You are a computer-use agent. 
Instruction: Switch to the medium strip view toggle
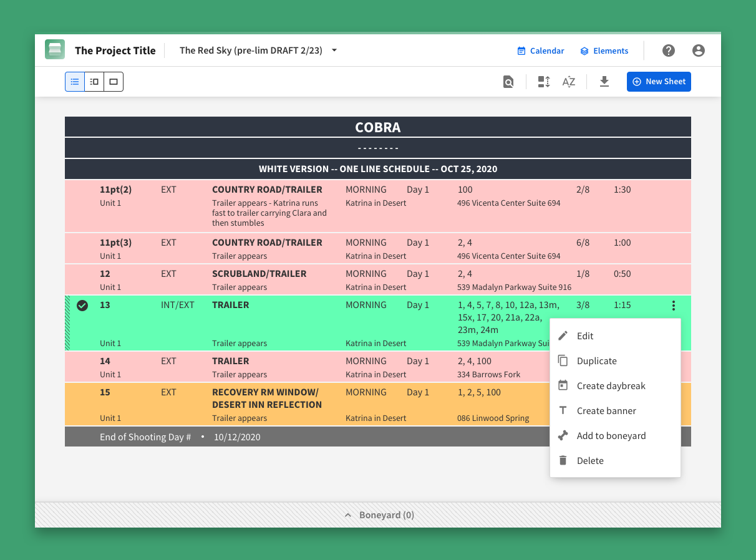point(94,82)
